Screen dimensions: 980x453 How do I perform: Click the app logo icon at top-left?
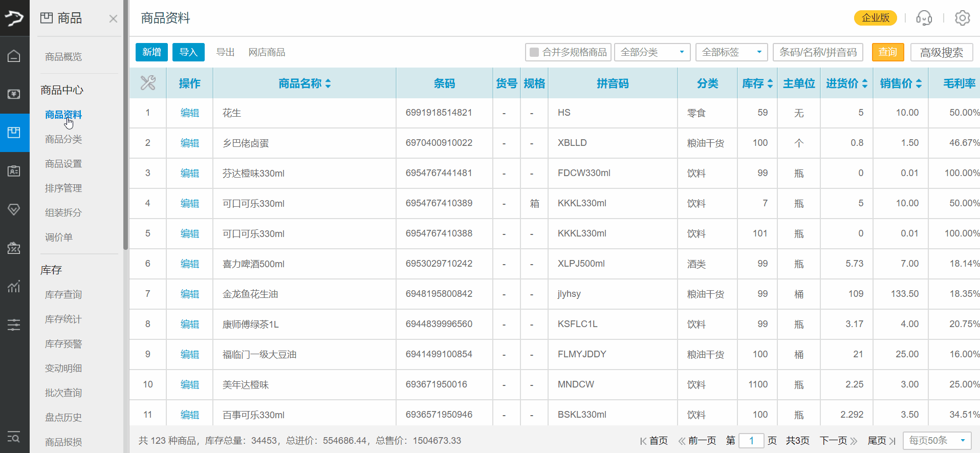point(14,18)
